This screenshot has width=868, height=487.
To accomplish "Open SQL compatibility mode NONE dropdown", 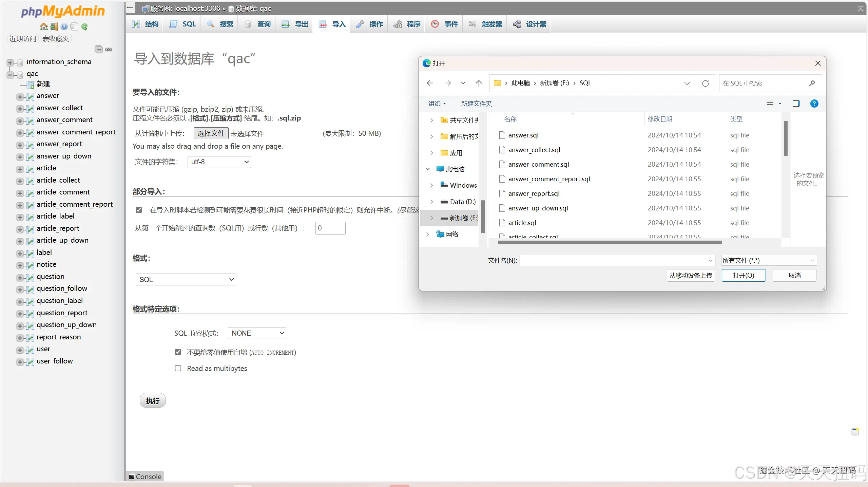I will 257,333.
